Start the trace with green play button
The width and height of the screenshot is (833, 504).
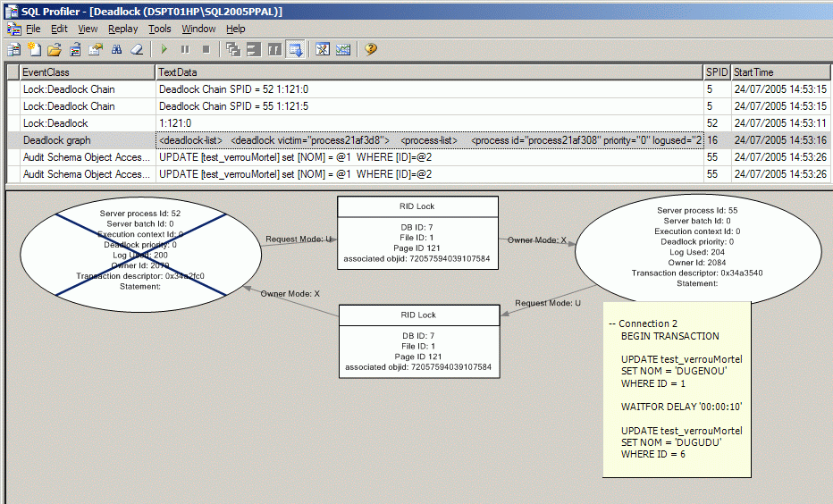[x=164, y=49]
